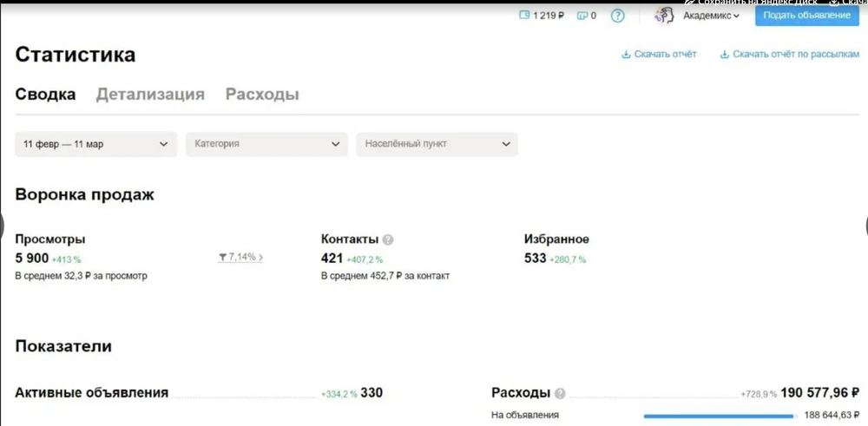
Task: Expand the Академикс account dropdown
Action: tap(712, 16)
